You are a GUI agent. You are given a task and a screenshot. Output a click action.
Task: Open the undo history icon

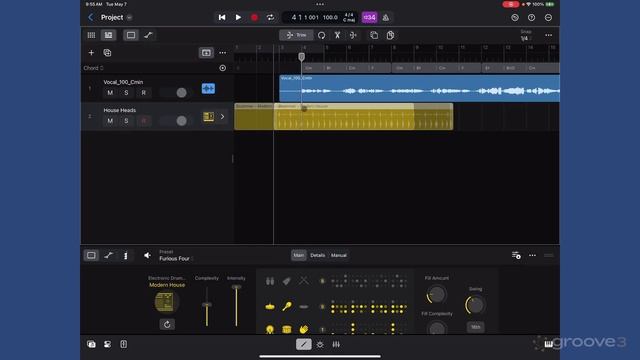point(515,18)
